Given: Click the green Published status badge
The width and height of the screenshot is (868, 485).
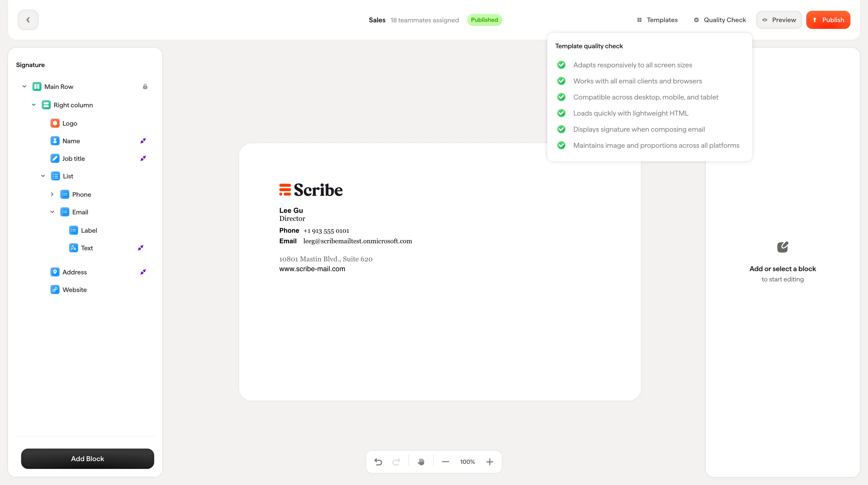Looking at the screenshot, I should pyautogui.click(x=484, y=20).
